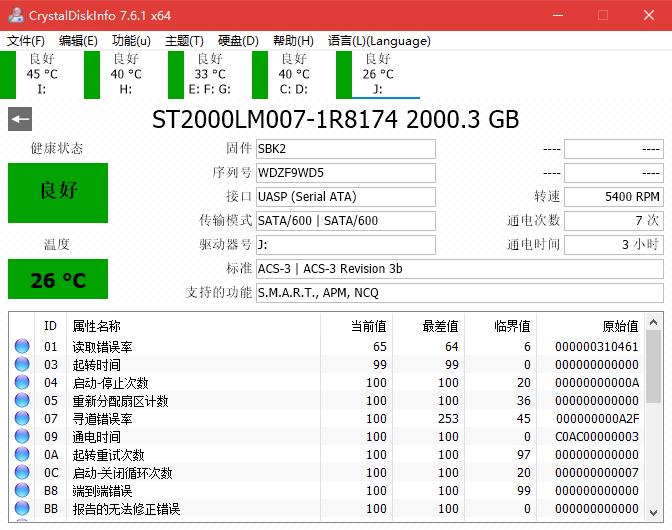Click the 接口 field UASP (Serial ATA)
The image size is (672, 530).
point(346,197)
